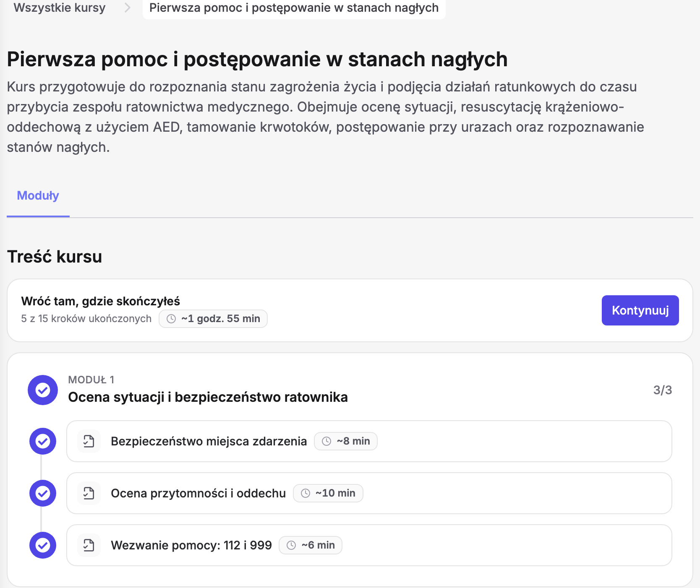Click the main course title heading

coord(257,59)
